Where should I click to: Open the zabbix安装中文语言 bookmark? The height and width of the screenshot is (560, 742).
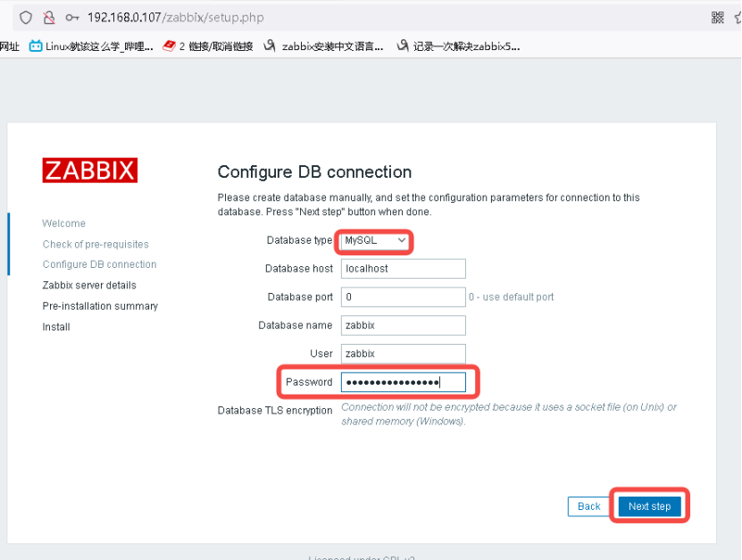pyautogui.click(x=323, y=46)
